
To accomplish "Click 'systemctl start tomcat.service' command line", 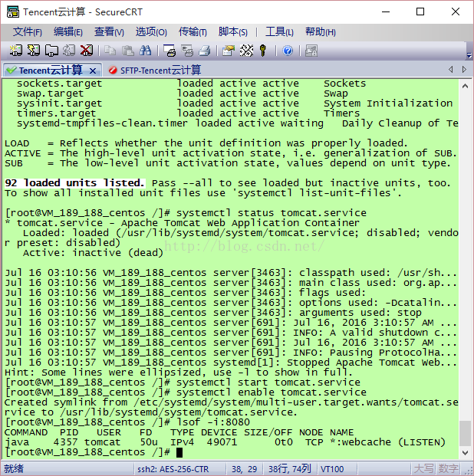I will 268,382.
